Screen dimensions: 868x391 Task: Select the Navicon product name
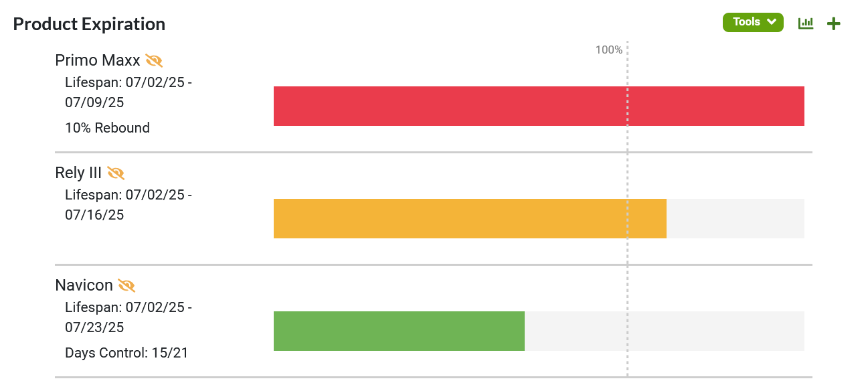pos(84,285)
